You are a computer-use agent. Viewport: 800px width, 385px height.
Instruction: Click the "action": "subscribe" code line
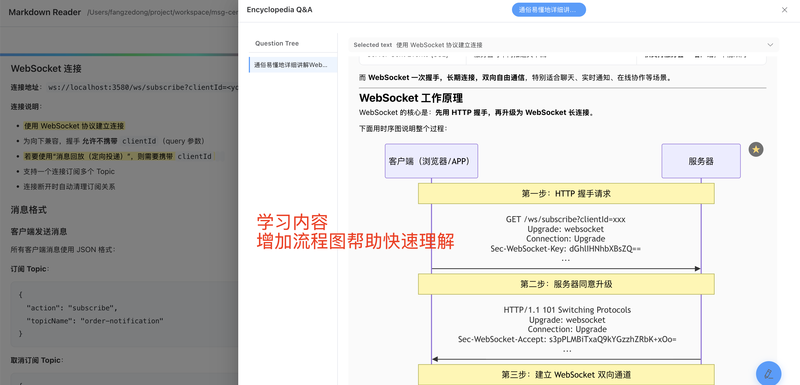click(72, 308)
